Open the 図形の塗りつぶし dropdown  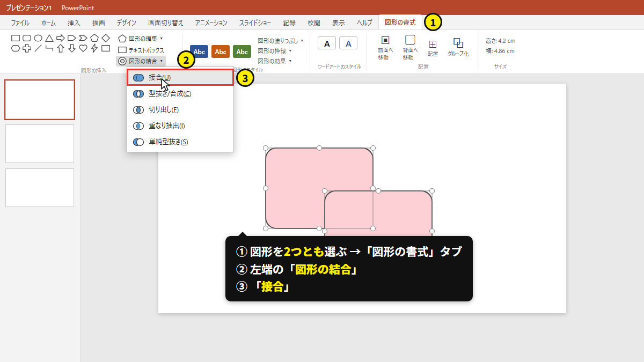[280, 40]
